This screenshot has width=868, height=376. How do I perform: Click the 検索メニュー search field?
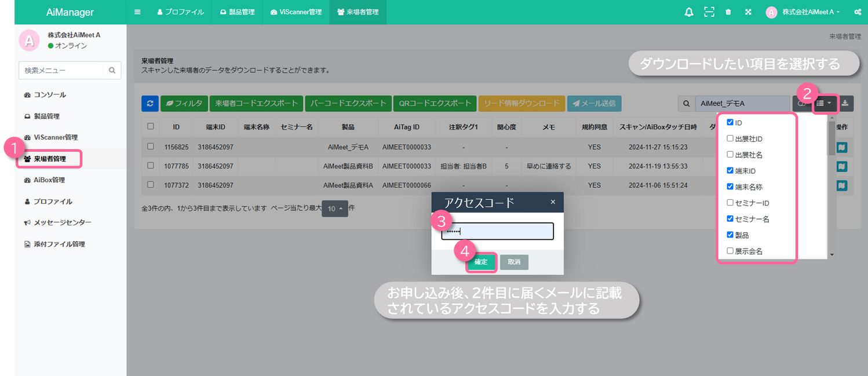click(62, 71)
